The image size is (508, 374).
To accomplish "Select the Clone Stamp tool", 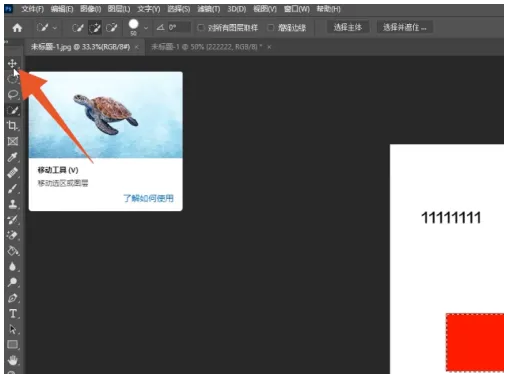I will pos(13,204).
